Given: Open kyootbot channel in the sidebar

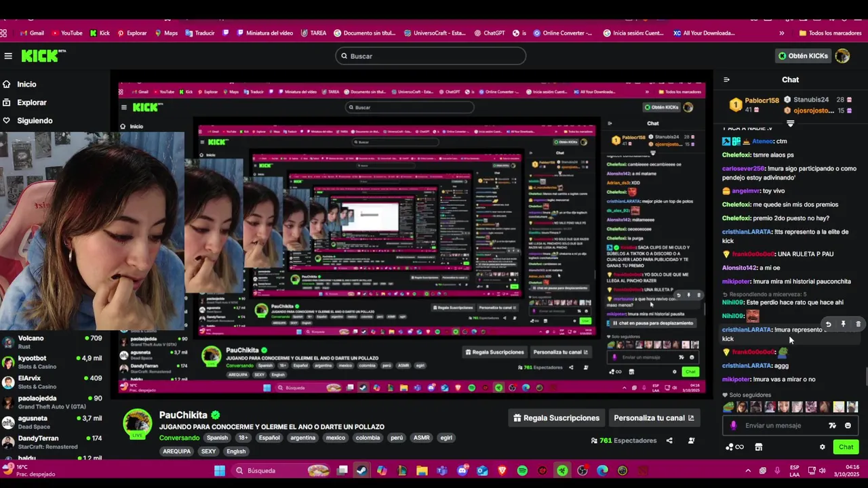Looking at the screenshot, I should tap(53, 362).
